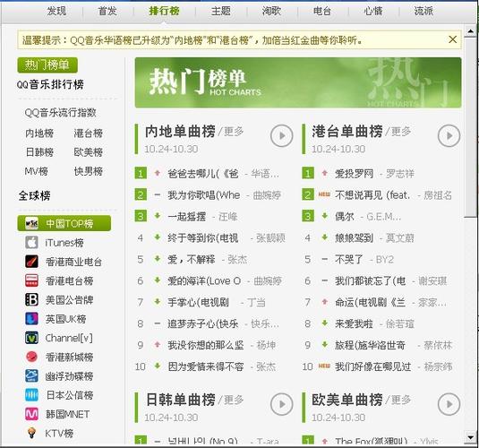Select song 不想说再见 by 房祖名

[x=372, y=195]
